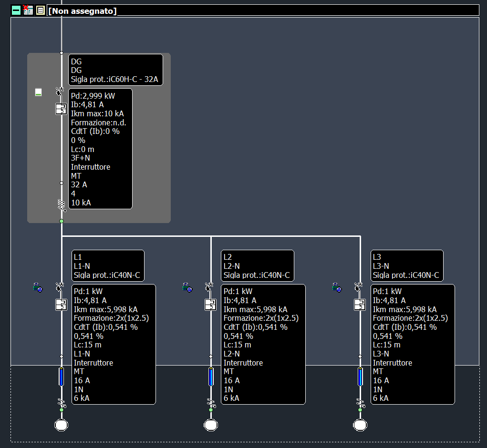Toggle the small indicator left of DG
Viewport: 487px width, 448px height.
point(39,92)
